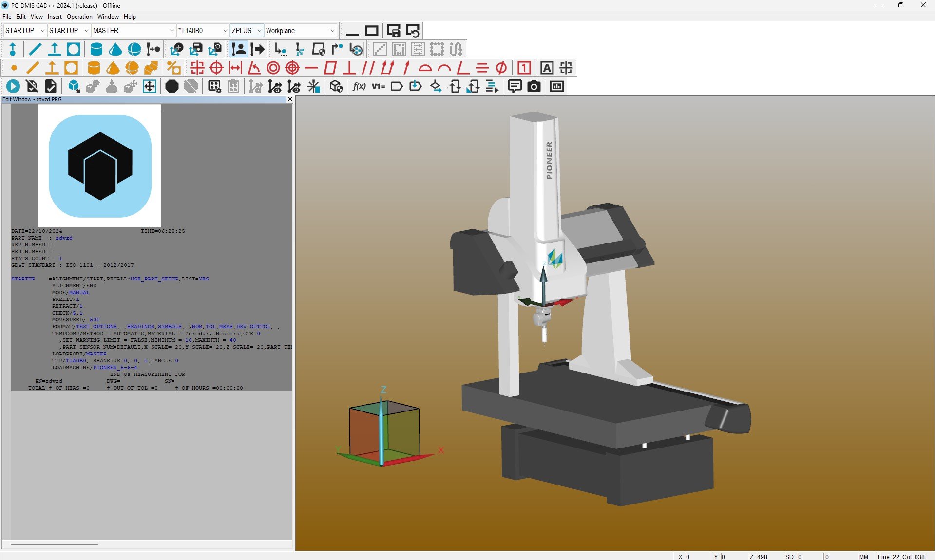Open the File menu
Screen dimensions: 935x560
point(7,17)
